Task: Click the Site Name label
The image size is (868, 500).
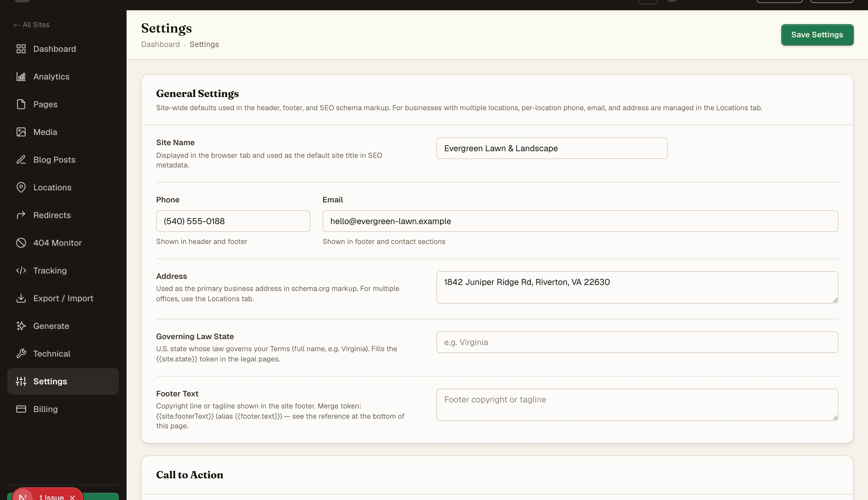Action: [175, 142]
